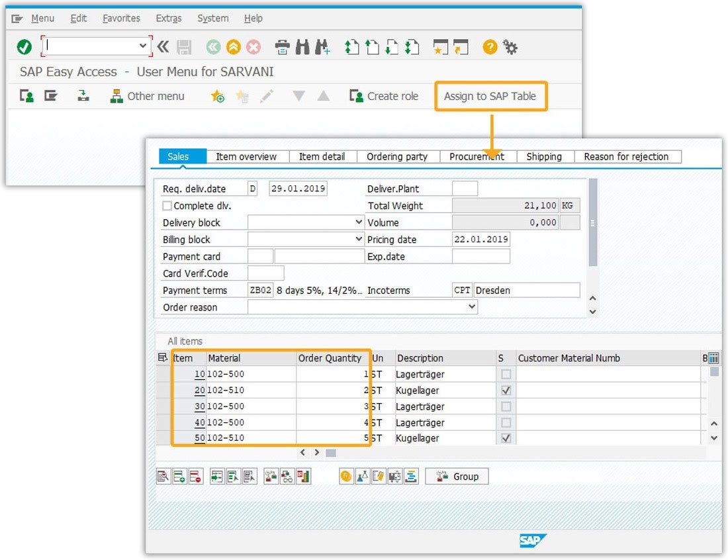Screen dimensions: 728x560
Task: Toggle S checkbox for item 30
Action: 506,406
